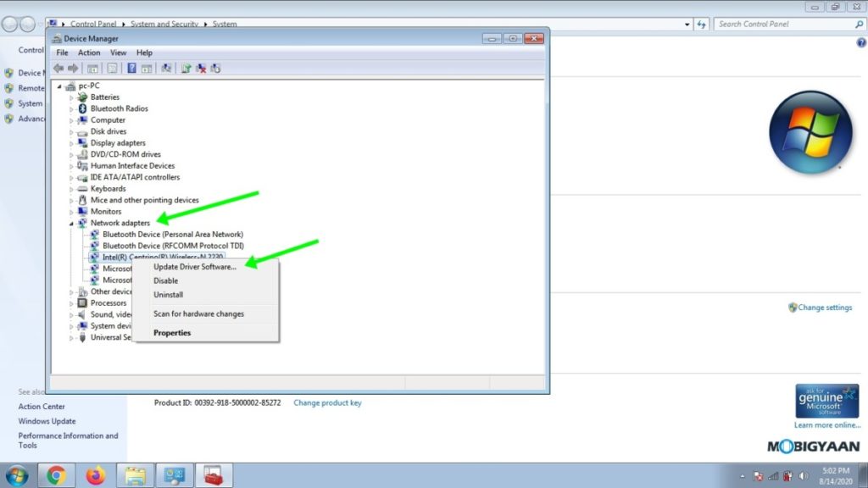Viewport: 868px width, 488px height.
Task: Click the Uninstall device toolbar icon
Action: [x=200, y=68]
